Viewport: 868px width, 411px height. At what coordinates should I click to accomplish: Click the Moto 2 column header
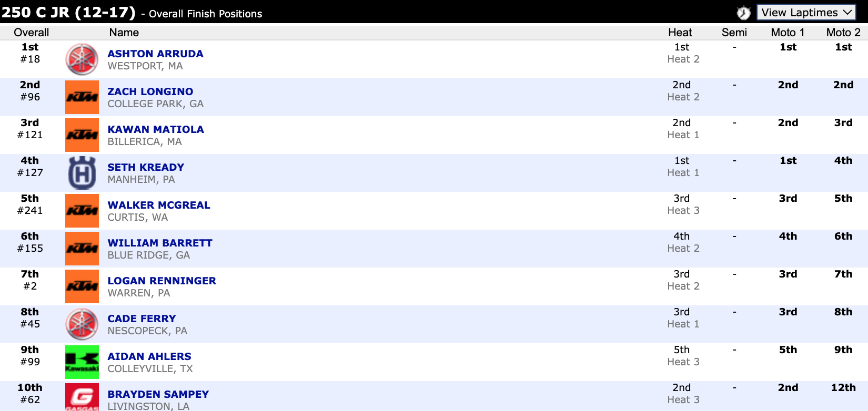coord(843,33)
